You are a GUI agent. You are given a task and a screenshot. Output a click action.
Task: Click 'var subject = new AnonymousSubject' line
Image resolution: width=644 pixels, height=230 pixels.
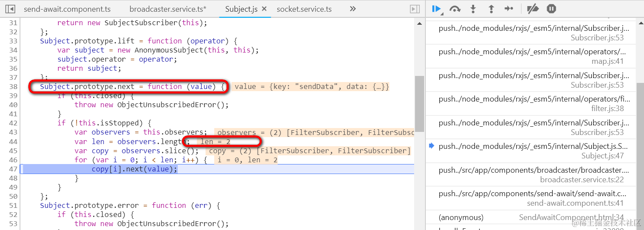point(158,50)
